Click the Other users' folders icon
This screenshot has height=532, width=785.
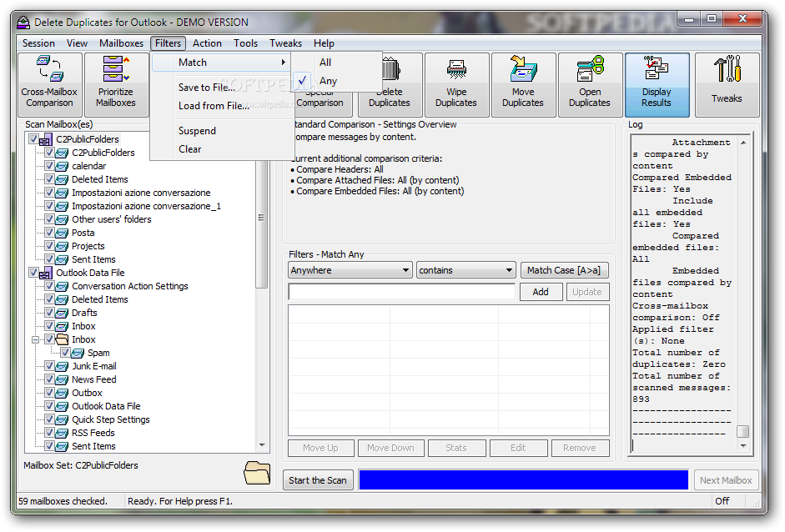coord(62,219)
